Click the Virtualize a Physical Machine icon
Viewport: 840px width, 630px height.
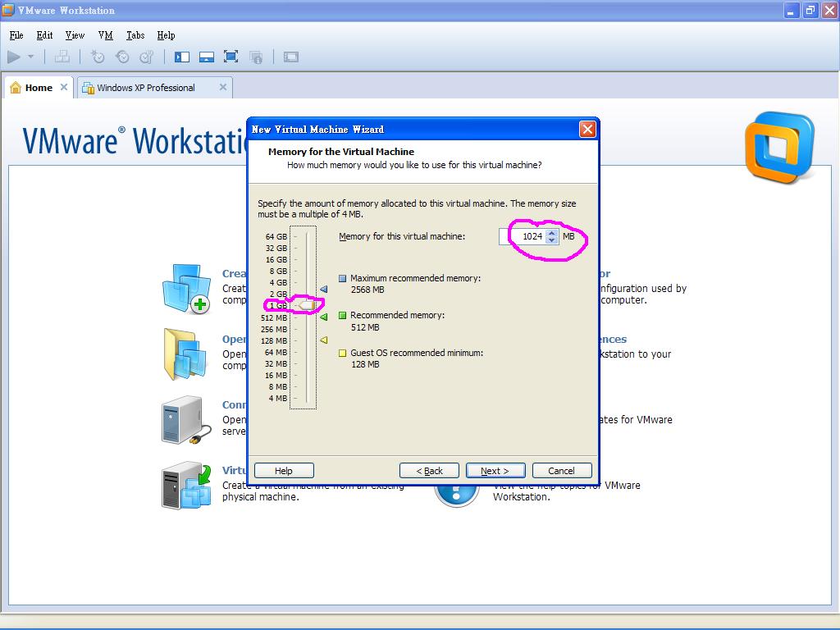pos(186,486)
